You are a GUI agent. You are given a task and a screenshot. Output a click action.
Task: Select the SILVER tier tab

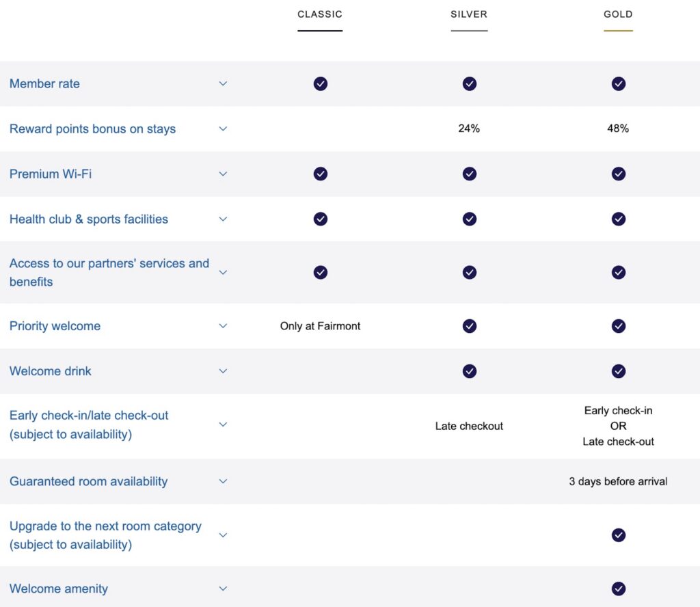click(x=469, y=14)
